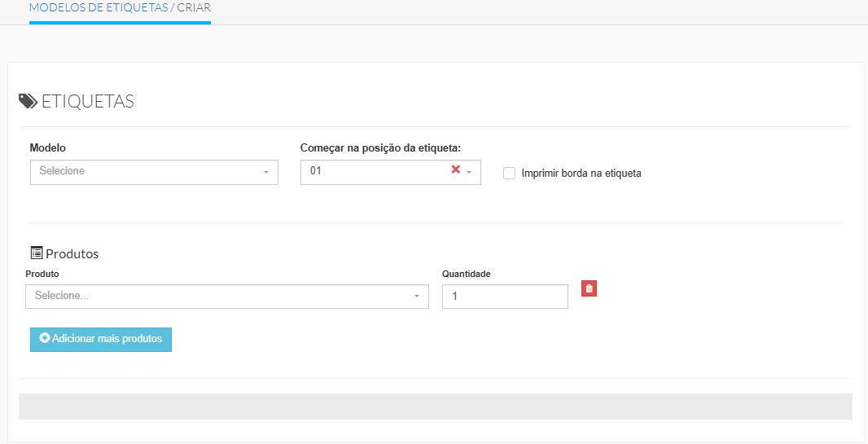This screenshot has height=444, width=868.
Task: Click the caret arrow in the Produto field
Action: [416, 297]
